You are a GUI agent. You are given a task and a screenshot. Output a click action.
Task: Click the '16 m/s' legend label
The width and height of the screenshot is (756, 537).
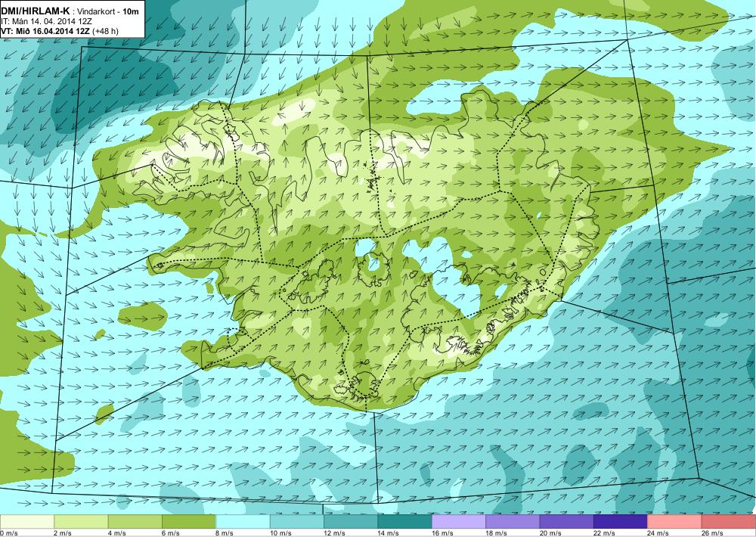click(442, 533)
